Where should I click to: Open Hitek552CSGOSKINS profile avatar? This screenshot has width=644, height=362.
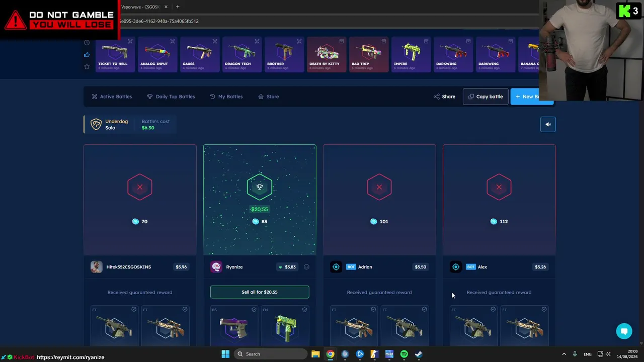click(x=97, y=267)
